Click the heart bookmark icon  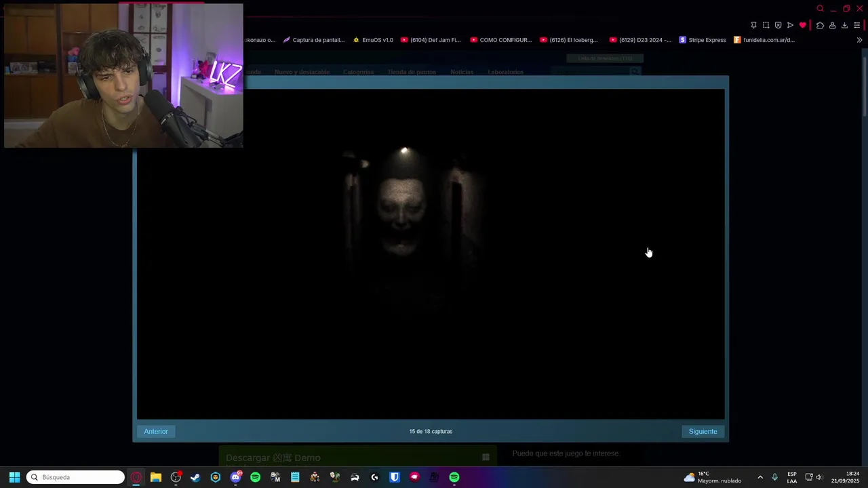tap(803, 25)
